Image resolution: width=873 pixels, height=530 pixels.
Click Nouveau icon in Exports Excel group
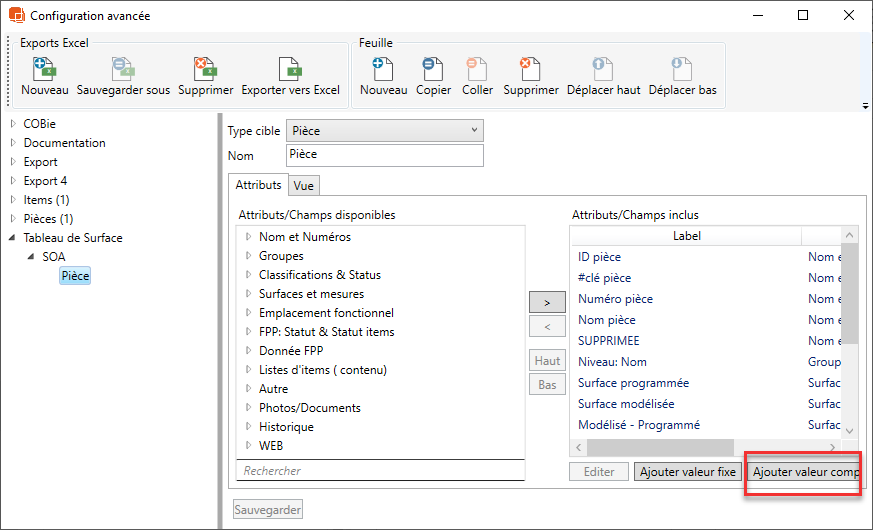(x=45, y=69)
